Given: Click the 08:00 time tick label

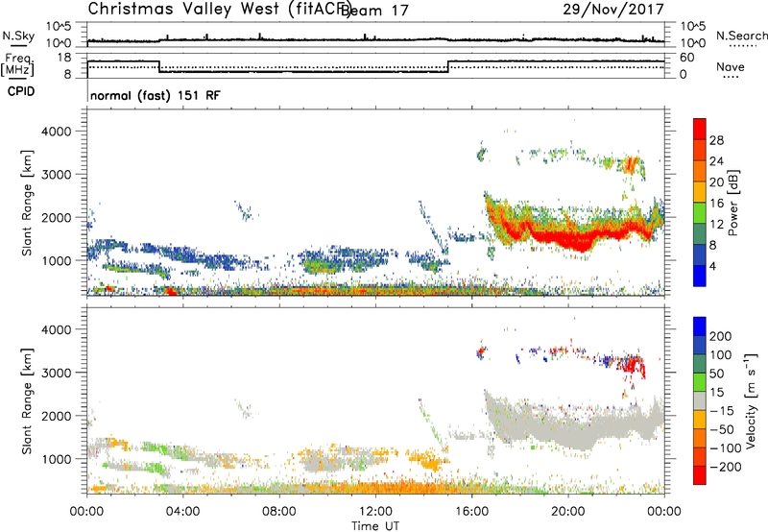Looking at the screenshot, I should (x=279, y=512).
